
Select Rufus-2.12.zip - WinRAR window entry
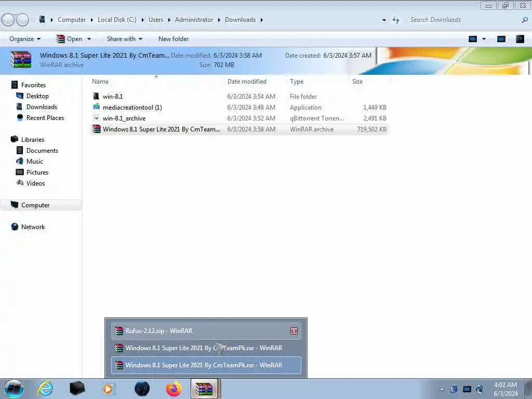tap(206, 331)
